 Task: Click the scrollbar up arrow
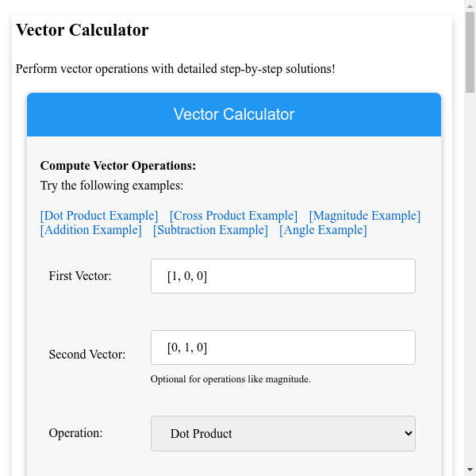[470, 6]
